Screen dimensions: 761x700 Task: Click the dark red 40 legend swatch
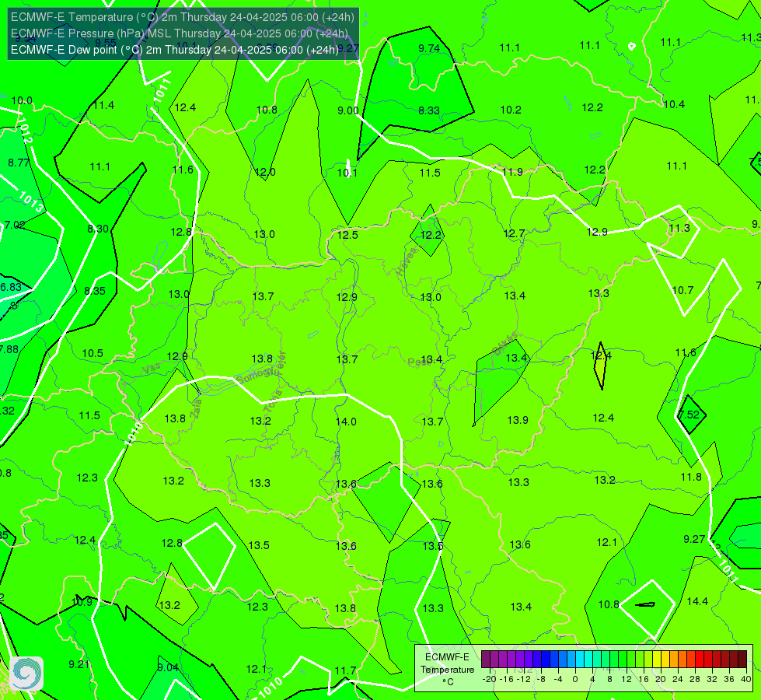pos(742,660)
